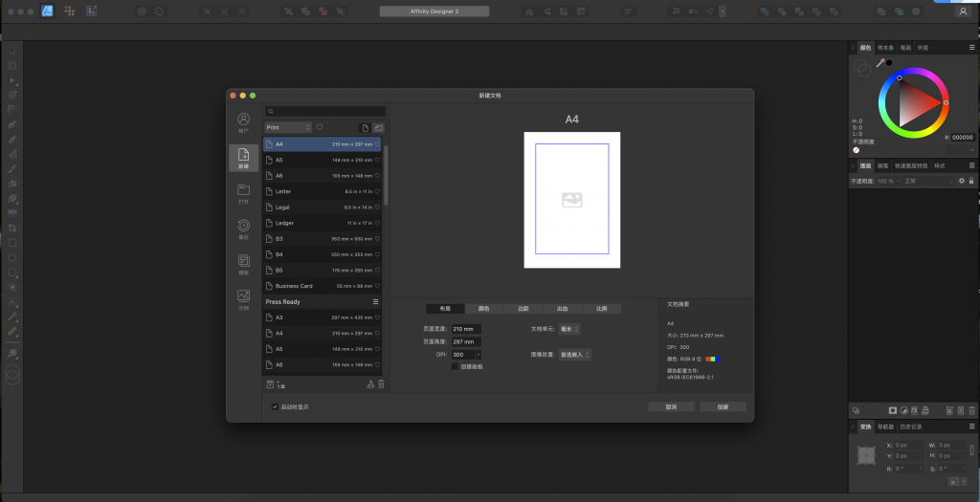Open the Samples (示例) section

click(243, 299)
